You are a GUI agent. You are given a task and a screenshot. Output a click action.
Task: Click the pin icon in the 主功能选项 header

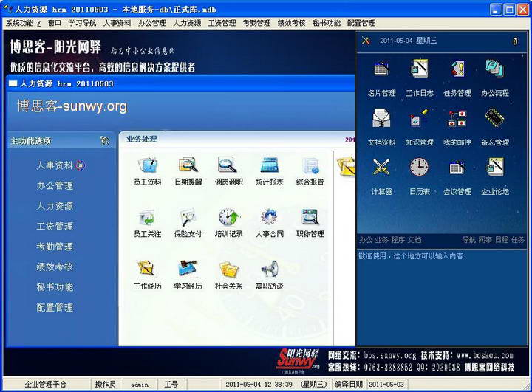[105, 140]
